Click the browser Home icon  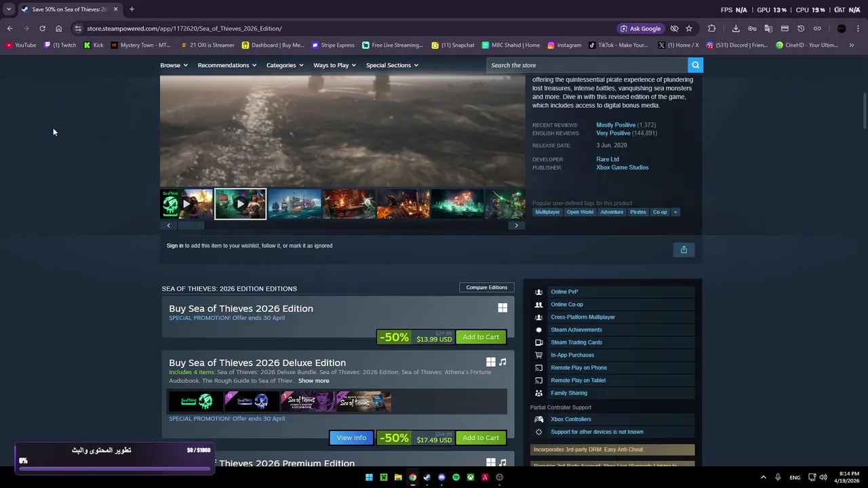58,28
